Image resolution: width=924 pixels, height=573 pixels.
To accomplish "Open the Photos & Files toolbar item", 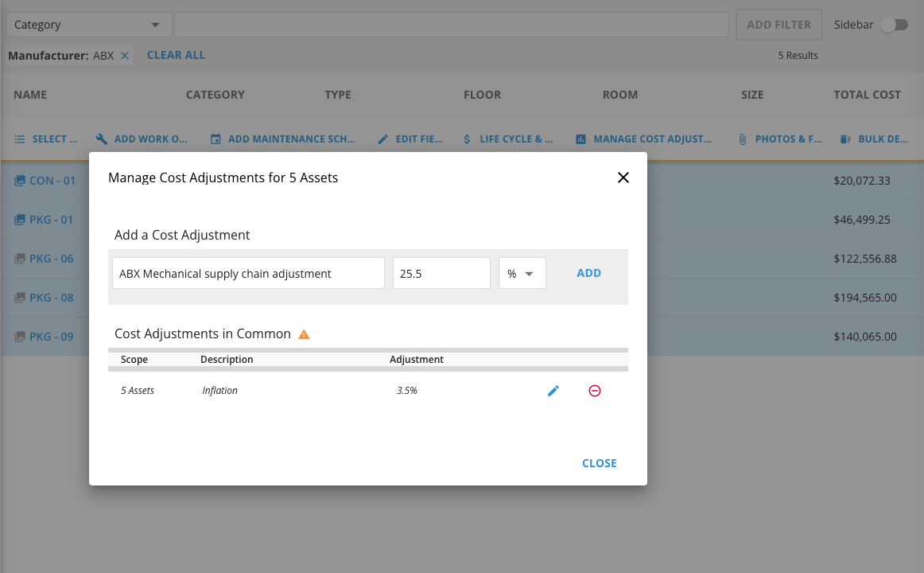I will coord(780,139).
